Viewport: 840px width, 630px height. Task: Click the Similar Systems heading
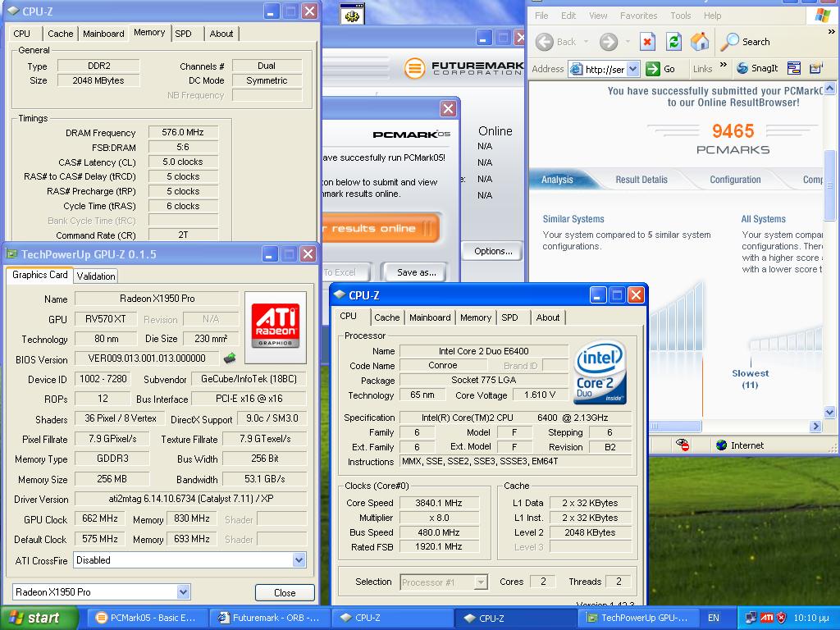pyautogui.click(x=573, y=218)
